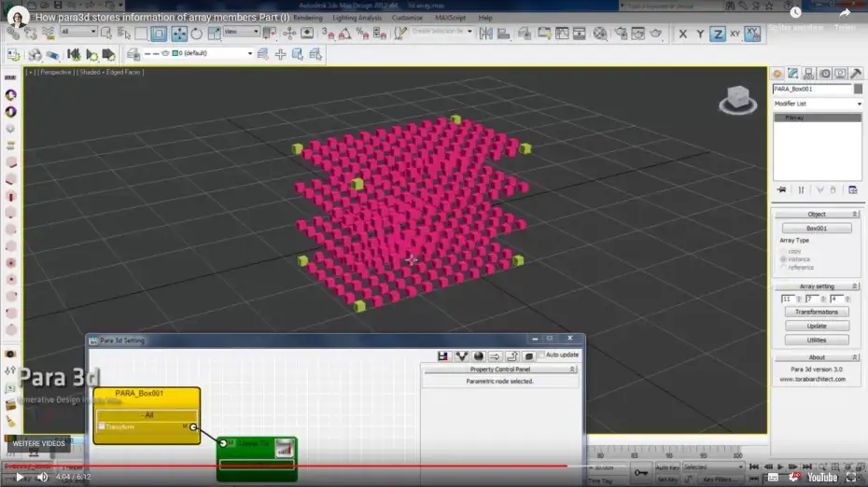Viewport: 868px width, 487px height.
Task: Click the arrow icon in Para 3d Setting toolbar
Action: [x=495, y=355]
